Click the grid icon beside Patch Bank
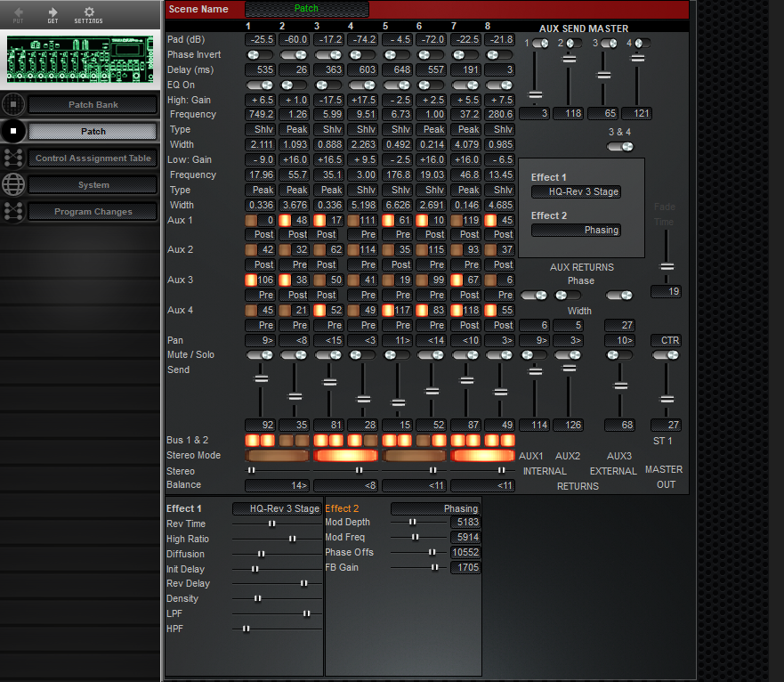This screenshot has width=784, height=682. (12, 104)
